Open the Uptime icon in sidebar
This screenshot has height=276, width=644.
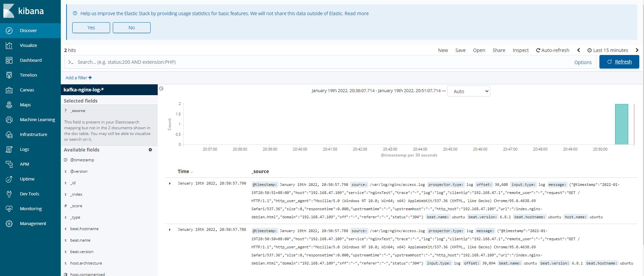point(9,179)
